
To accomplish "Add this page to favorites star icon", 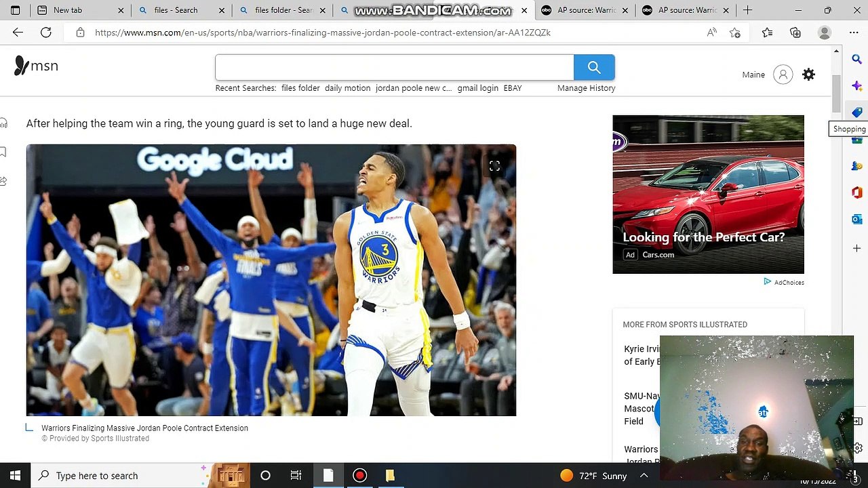I will click(x=735, y=33).
